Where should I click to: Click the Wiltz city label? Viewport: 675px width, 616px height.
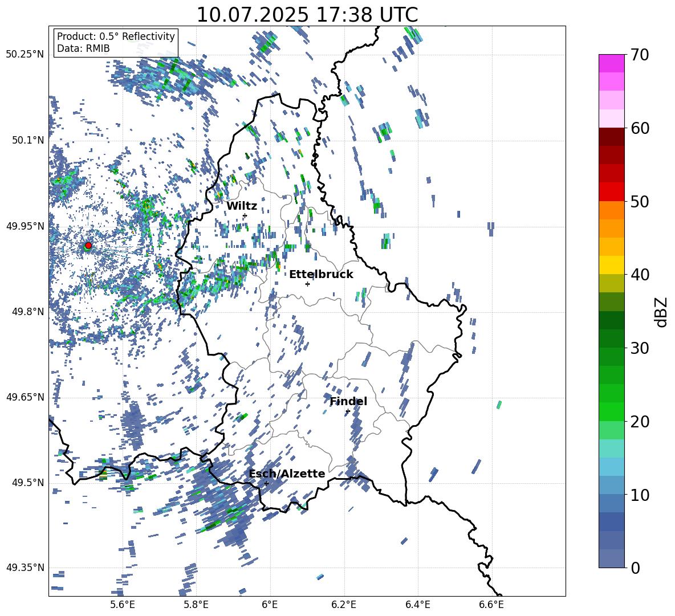pyautogui.click(x=242, y=206)
